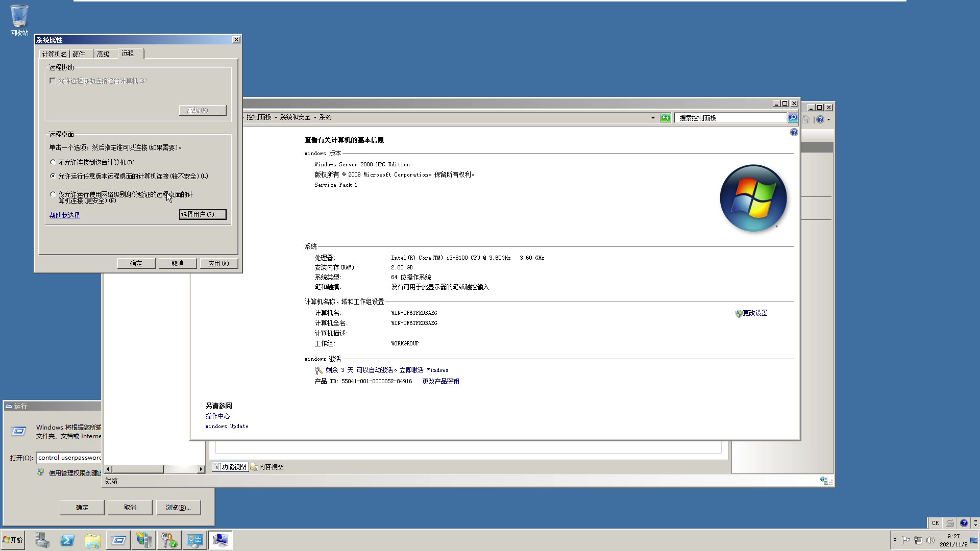Click the Action Center flag tray icon

(905, 540)
